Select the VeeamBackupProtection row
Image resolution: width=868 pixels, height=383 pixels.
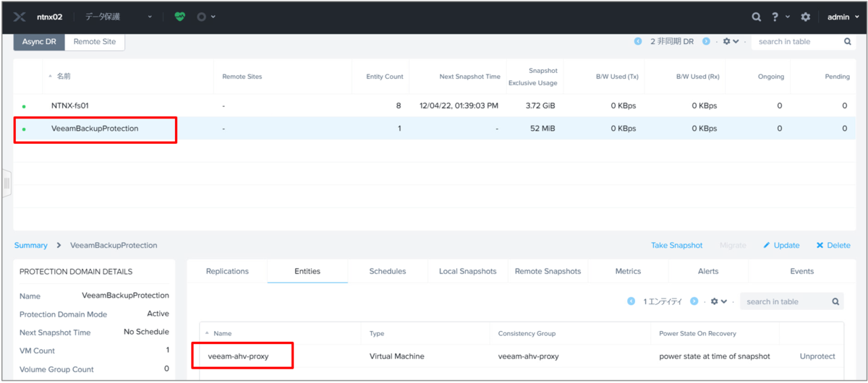click(x=434, y=129)
